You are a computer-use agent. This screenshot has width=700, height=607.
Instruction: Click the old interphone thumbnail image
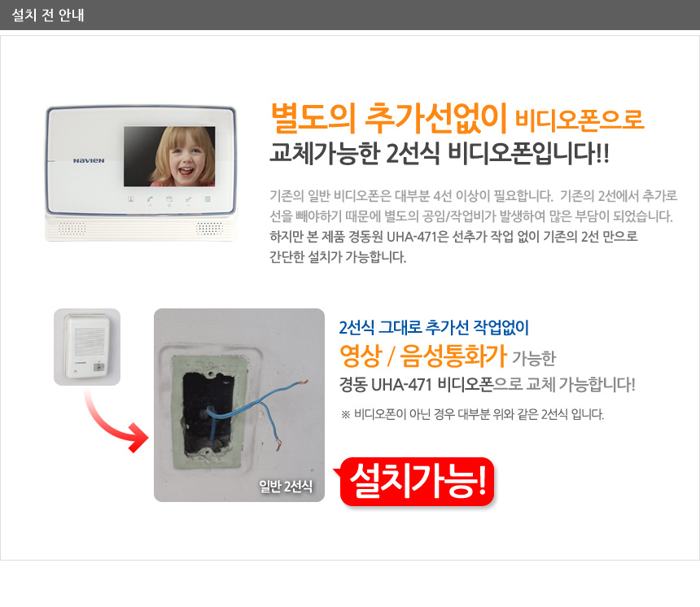click(87, 347)
